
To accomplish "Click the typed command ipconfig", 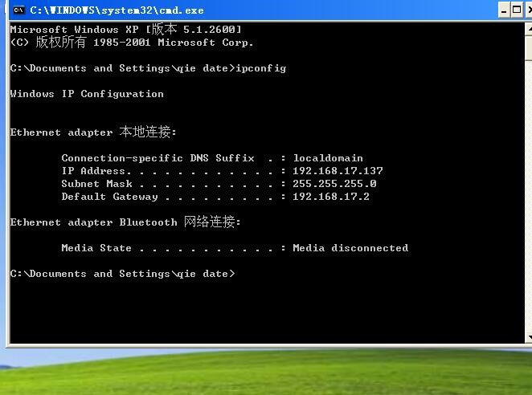I will coord(261,68).
